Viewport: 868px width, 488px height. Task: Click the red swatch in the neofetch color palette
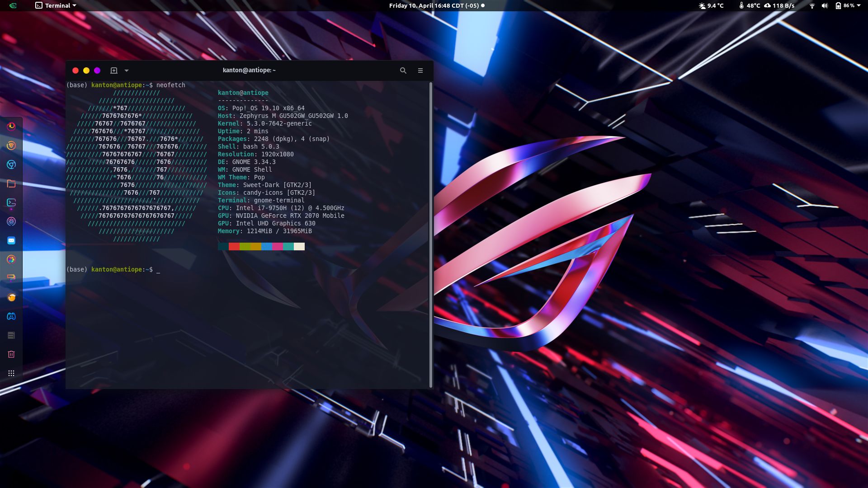233,247
